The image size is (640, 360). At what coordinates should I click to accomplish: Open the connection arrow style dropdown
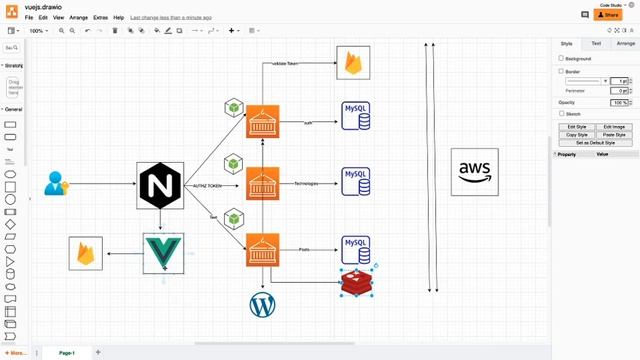pyautogui.click(x=197, y=31)
